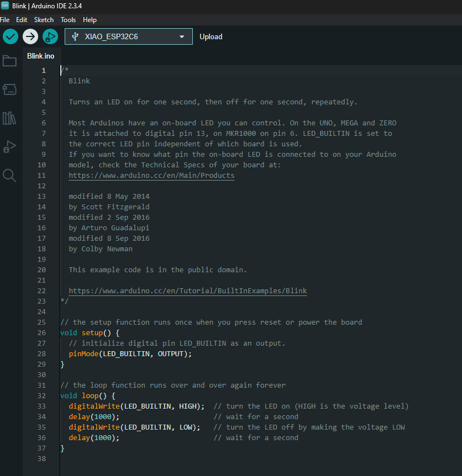Open the Help menu

(x=90, y=20)
